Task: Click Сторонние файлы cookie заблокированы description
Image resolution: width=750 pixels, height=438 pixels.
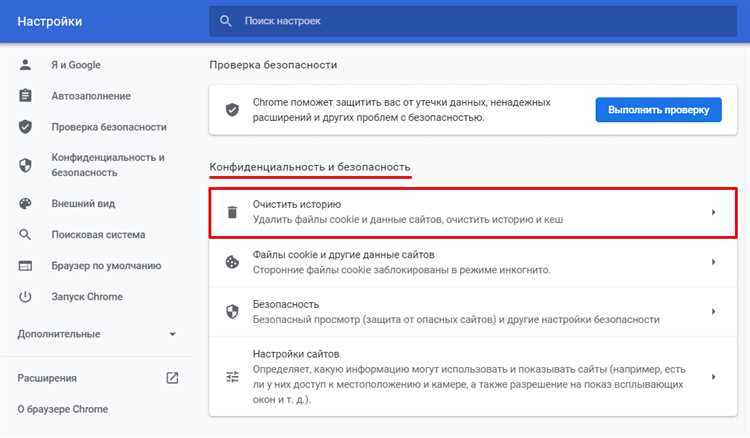Action: pyautogui.click(x=401, y=270)
